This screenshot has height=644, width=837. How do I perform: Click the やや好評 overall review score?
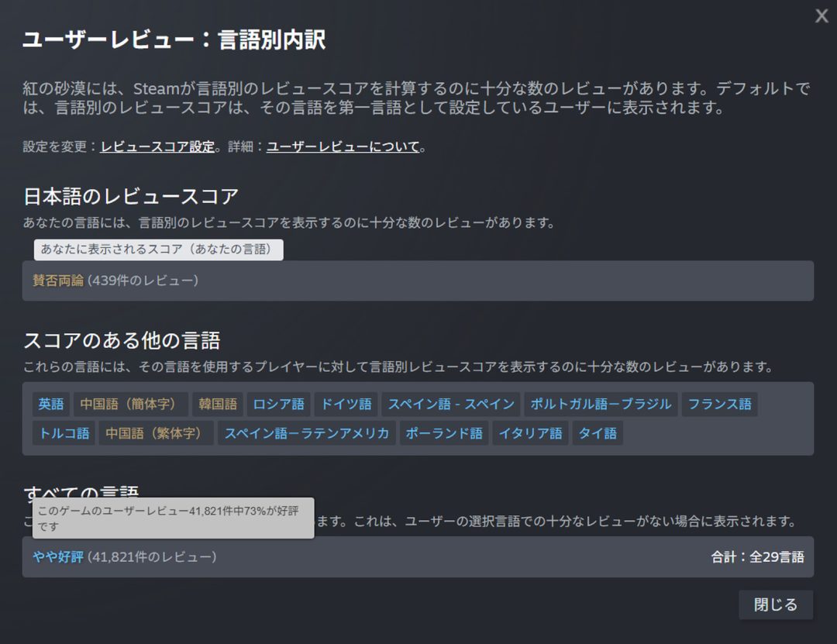click(57, 556)
